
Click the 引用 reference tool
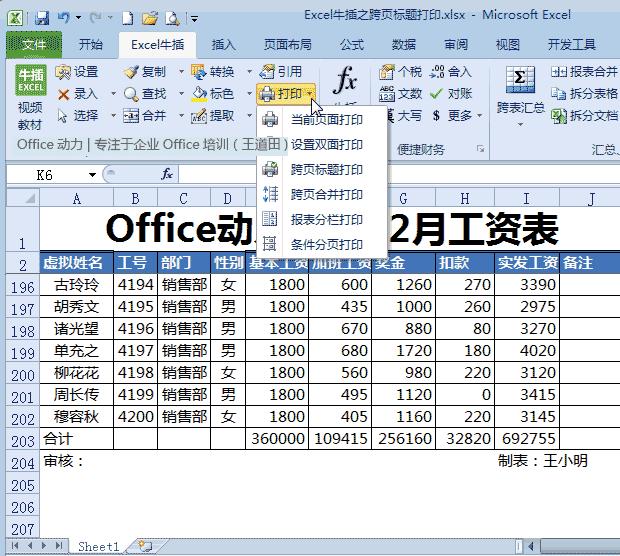tap(281, 72)
